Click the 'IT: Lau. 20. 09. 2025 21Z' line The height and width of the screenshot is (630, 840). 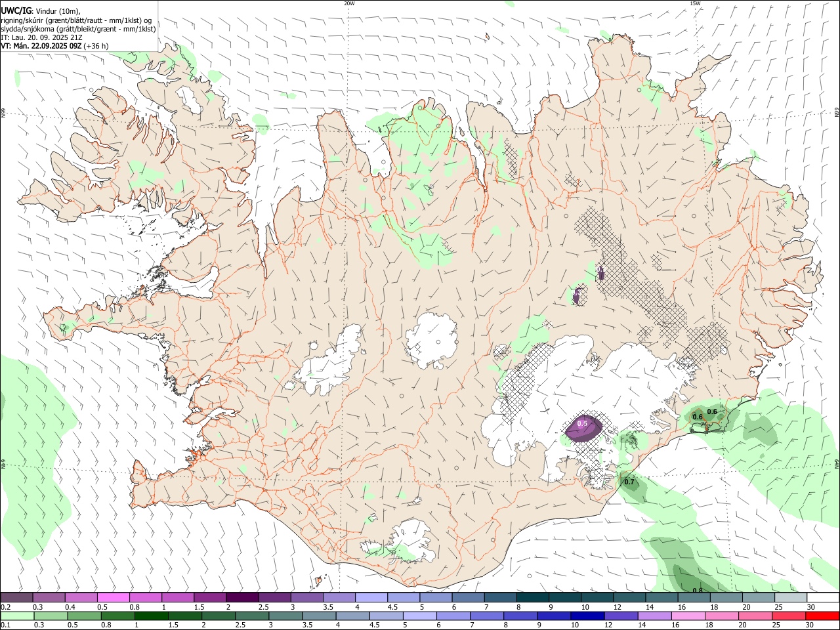(41, 37)
